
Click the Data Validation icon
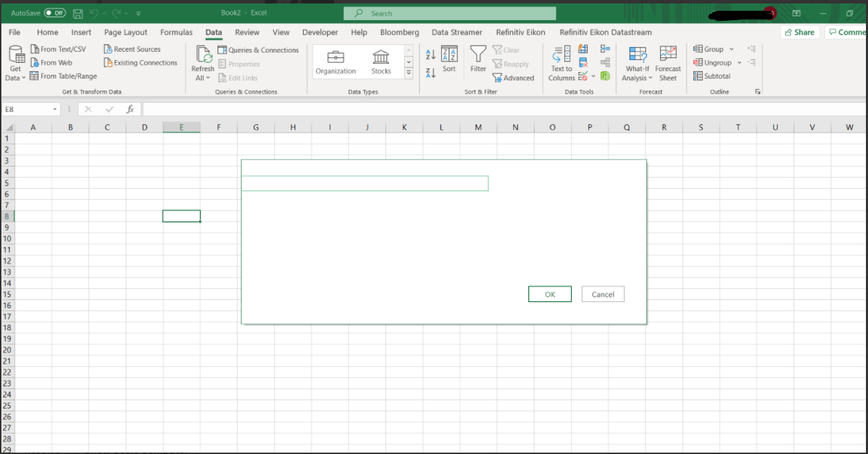pos(583,76)
